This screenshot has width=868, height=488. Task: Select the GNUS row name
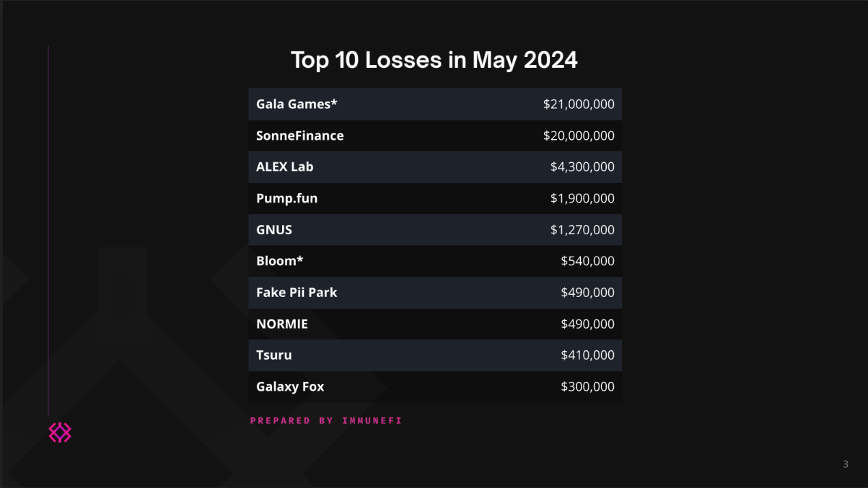[274, 230]
